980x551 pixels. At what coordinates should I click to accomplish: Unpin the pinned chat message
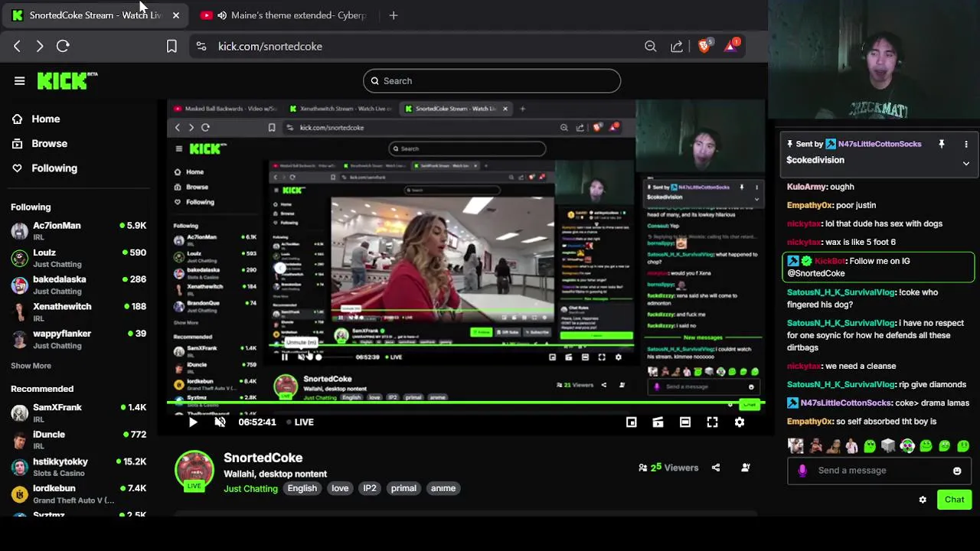coord(942,144)
